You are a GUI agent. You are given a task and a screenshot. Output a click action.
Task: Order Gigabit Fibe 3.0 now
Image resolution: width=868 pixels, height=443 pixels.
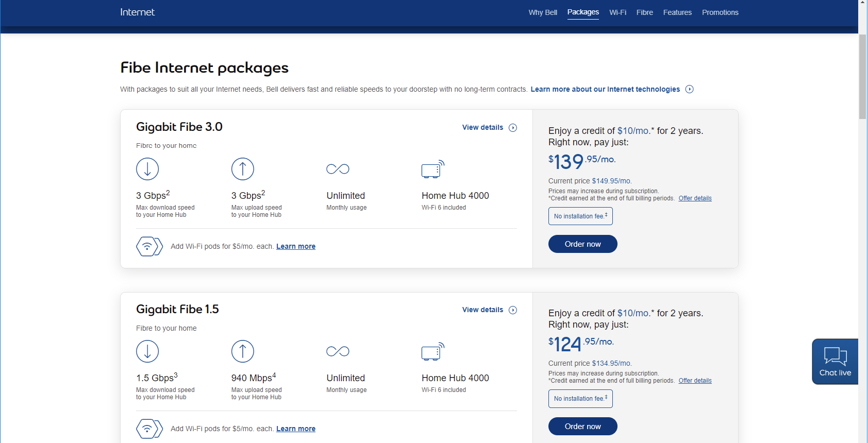pyautogui.click(x=583, y=244)
